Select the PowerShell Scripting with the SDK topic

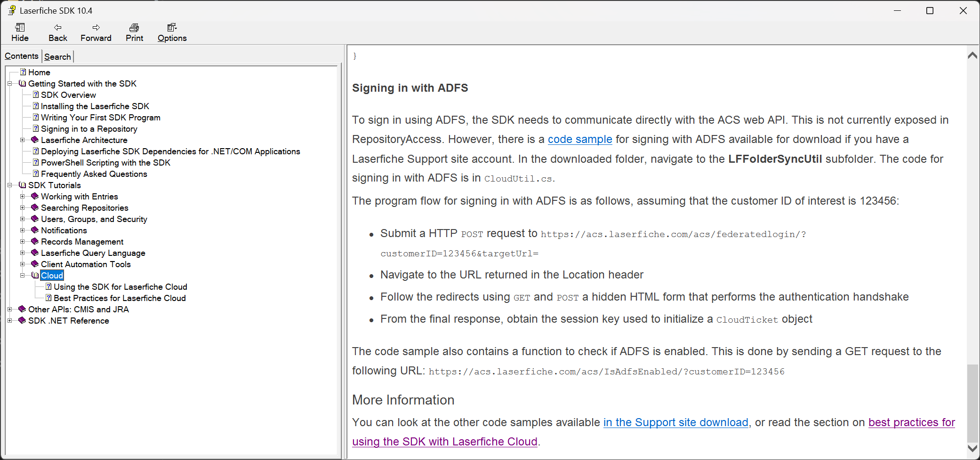105,163
